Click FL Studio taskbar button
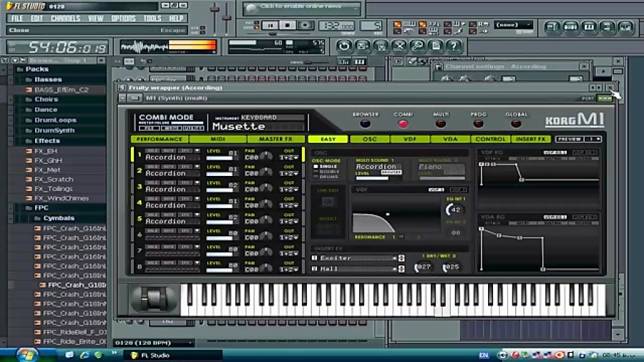This screenshot has height=362, width=644. pyautogui.click(x=175, y=356)
